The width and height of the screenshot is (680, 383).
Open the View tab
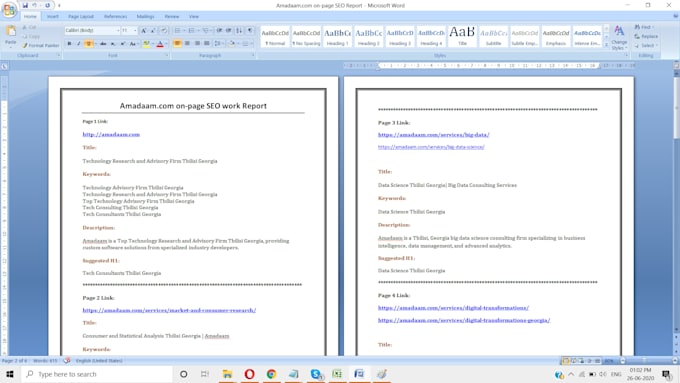pos(194,16)
